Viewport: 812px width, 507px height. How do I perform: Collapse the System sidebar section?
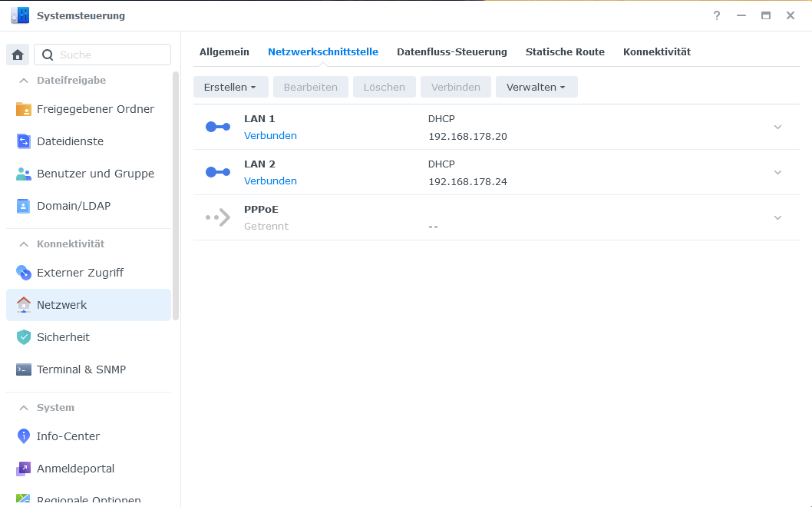24,407
